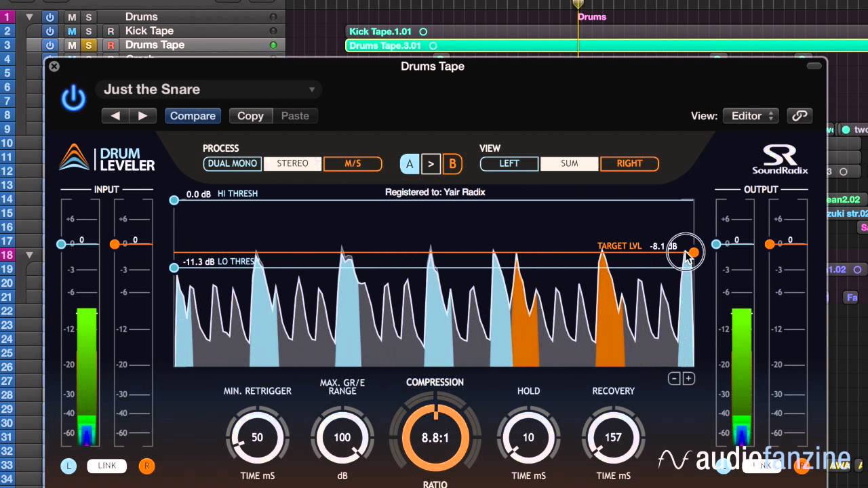The image size is (868, 488).
Task: Copy A to B with arrow button
Action: 431,164
